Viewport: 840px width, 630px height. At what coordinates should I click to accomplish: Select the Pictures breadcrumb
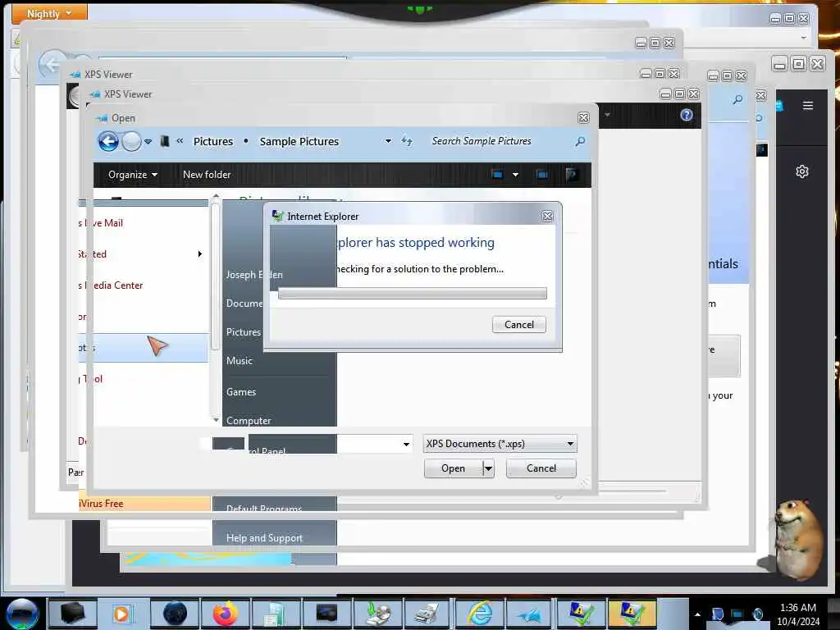click(x=213, y=141)
